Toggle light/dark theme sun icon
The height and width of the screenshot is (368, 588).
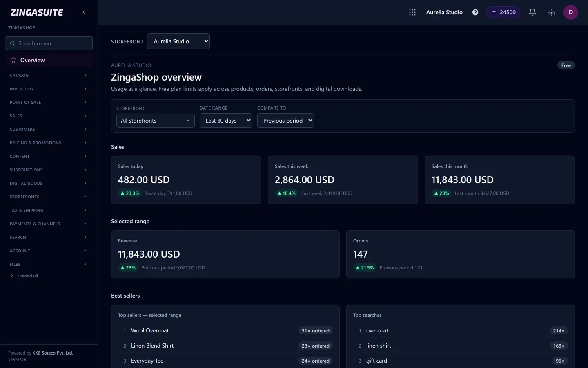click(x=552, y=12)
